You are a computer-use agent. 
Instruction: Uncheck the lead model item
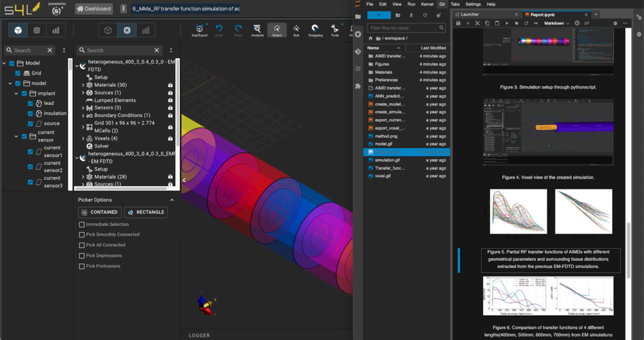(x=31, y=103)
